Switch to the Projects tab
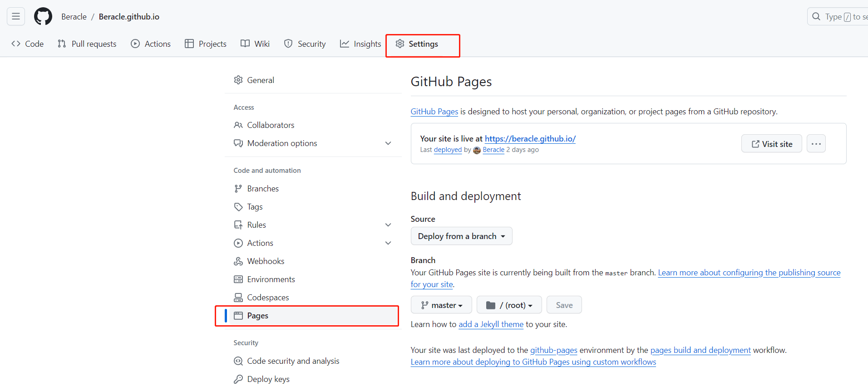Image resolution: width=868 pixels, height=386 pixels. click(x=206, y=44)
